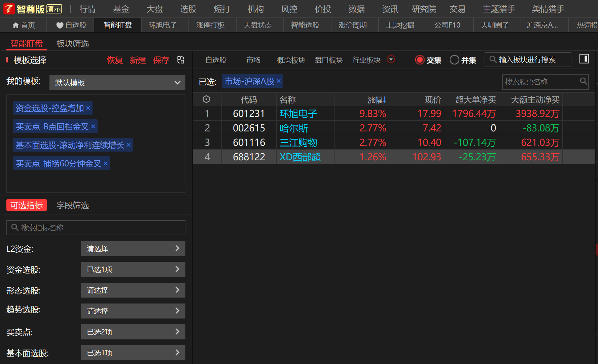Open the 基金 top menu

point(121,9)
